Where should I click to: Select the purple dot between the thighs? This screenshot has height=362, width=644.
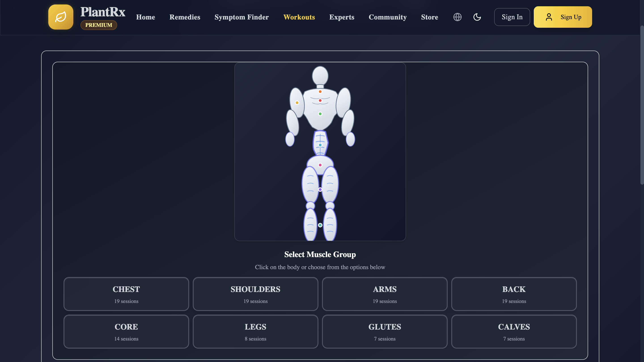tap(320, 190)
